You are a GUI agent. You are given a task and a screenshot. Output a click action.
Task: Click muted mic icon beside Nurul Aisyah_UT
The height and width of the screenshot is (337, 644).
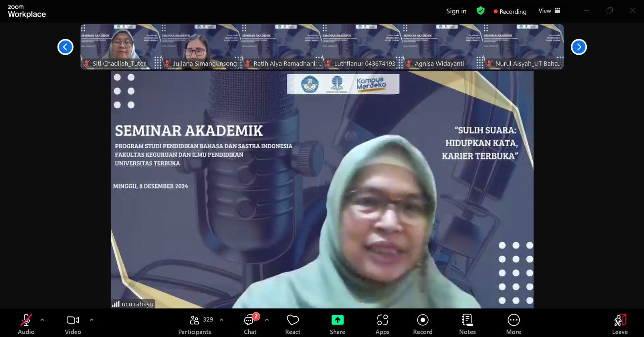(x=489, y=63)
